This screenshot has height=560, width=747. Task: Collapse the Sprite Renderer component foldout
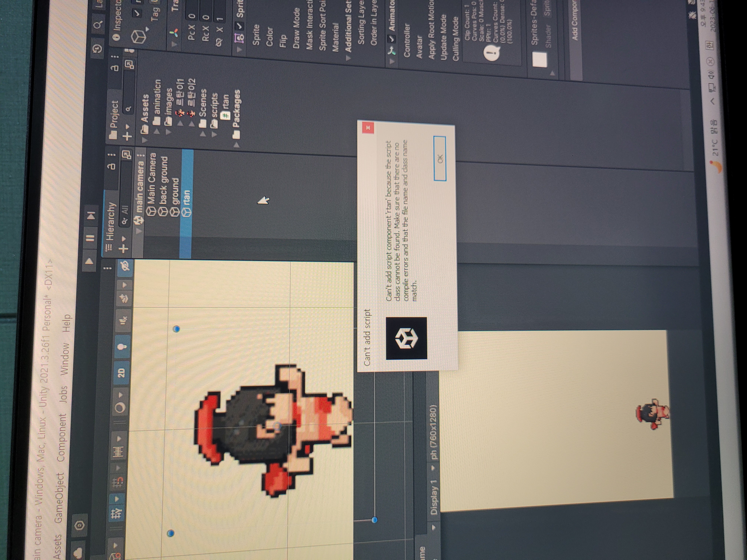(239, 49)
